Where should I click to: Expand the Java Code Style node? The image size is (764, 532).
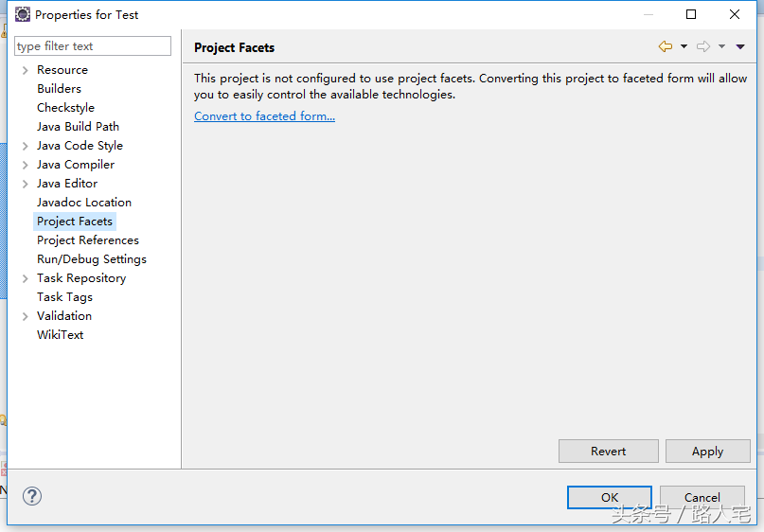click(26, 146)
